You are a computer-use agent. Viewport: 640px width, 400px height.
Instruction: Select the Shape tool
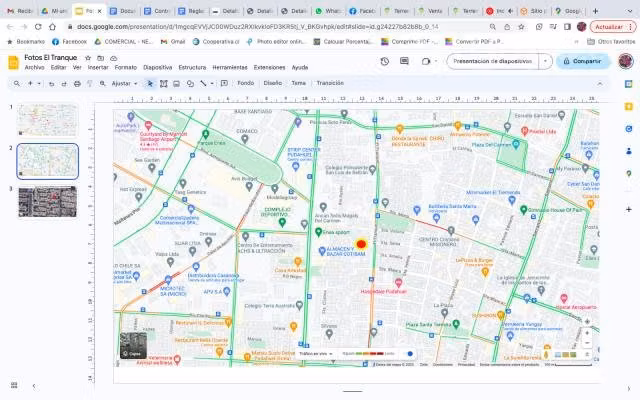pyautogui.click(x=190, y=83)
